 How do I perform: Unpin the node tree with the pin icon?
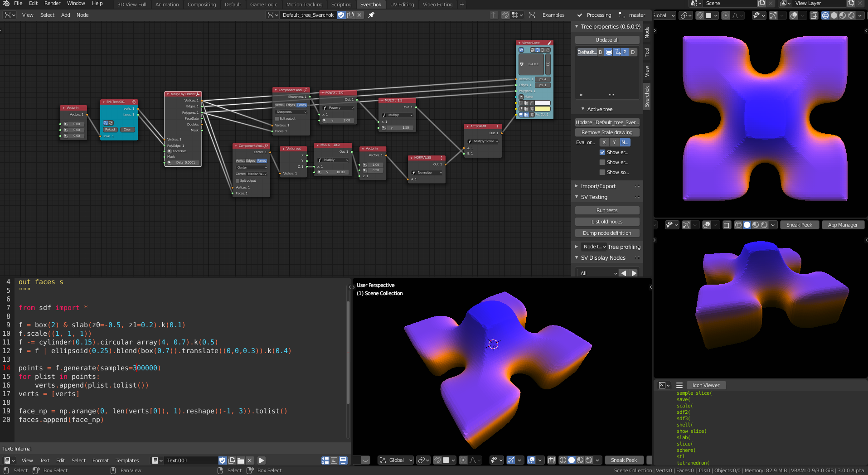[x=371, y=15]
